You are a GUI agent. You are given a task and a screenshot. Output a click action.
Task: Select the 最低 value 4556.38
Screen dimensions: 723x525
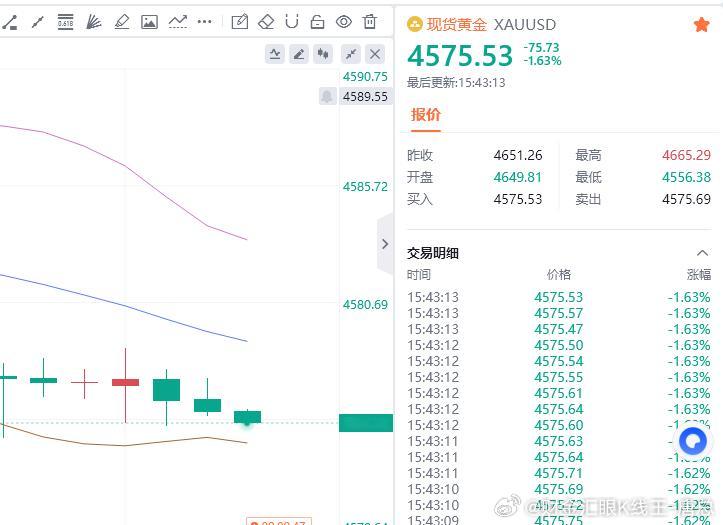[686, 177]
